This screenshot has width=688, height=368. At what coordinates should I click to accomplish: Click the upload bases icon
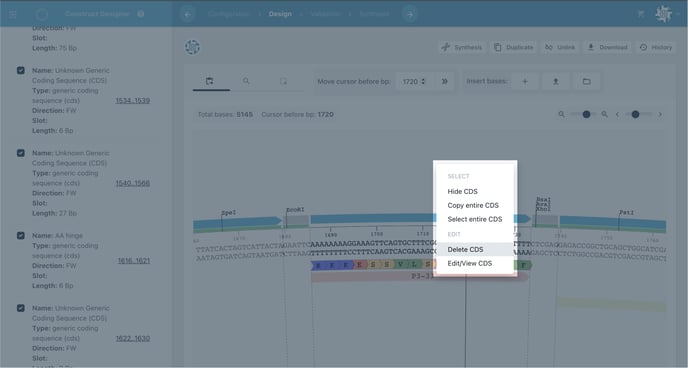[x=555, y=82]
